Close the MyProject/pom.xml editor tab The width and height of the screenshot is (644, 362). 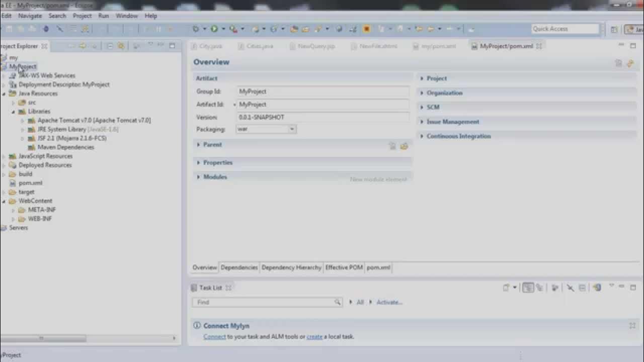tap(539, 46)
